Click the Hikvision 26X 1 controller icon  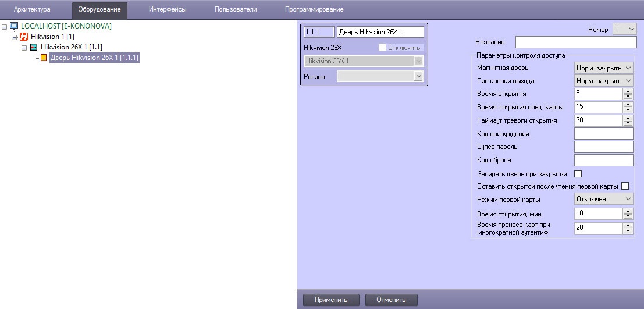coord(34,47)
